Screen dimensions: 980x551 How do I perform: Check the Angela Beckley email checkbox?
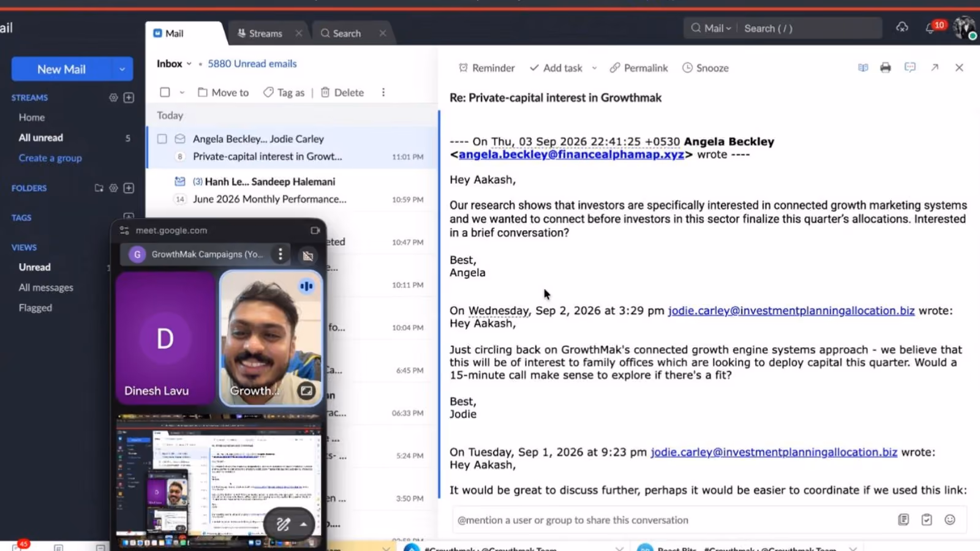tap(162, 139)
